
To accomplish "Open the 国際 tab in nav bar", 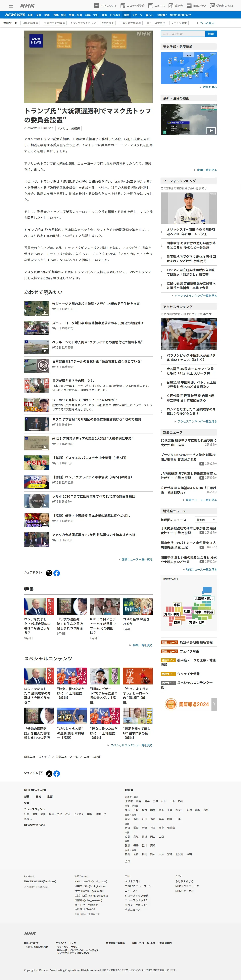I will tap(126, 15).
